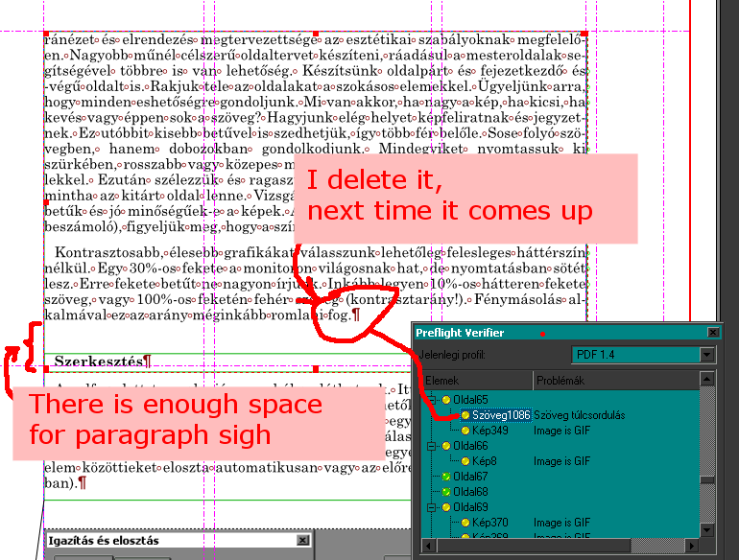This screenshot has height=560, width=739.
Task: Open the Jelenlegi profil PDF 1.4 dropdown
Action: click(707, 355)
